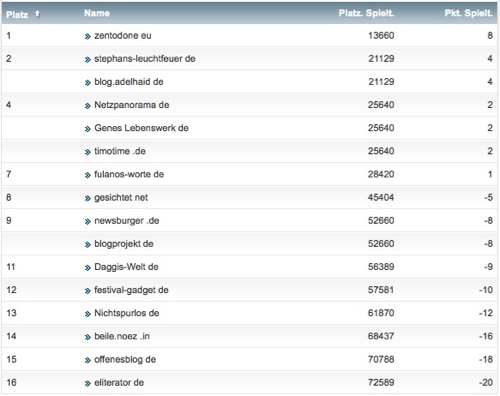Open the gesichtet net link
This screenshot has height=396, width=500.
coord(121,198)
